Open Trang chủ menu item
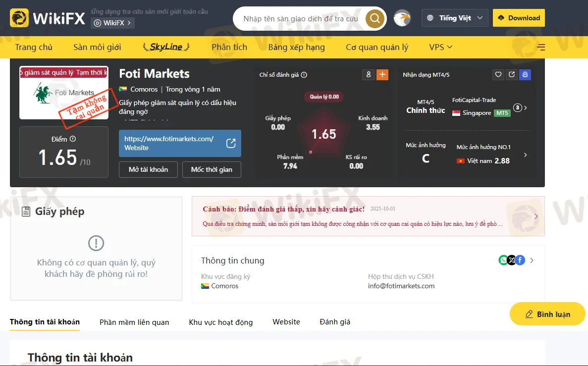This screenshot has width=588, height=366. coord(34,47)
